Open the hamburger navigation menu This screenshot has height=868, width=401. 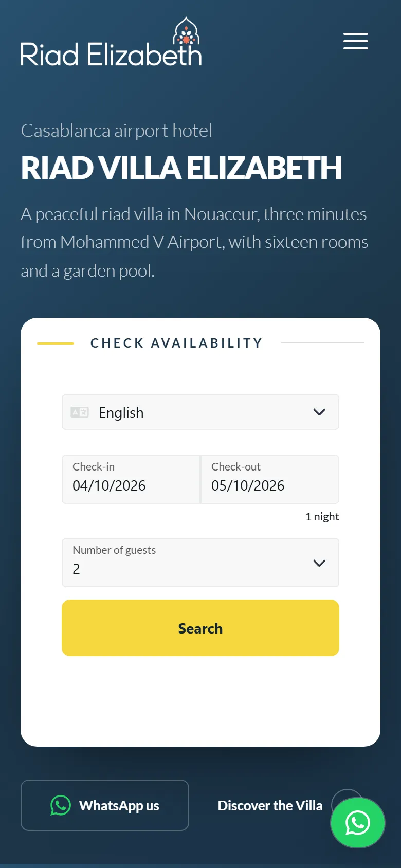(356, 41)
